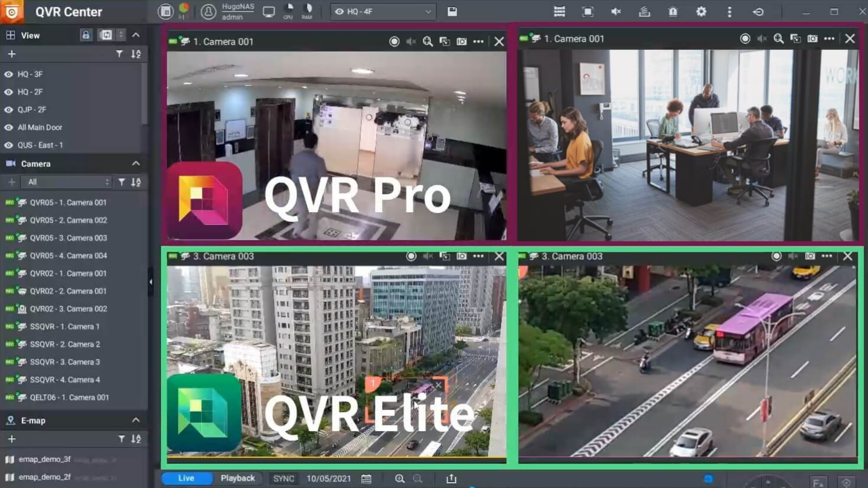Toggle recording on top-right Camera 001

745,39
